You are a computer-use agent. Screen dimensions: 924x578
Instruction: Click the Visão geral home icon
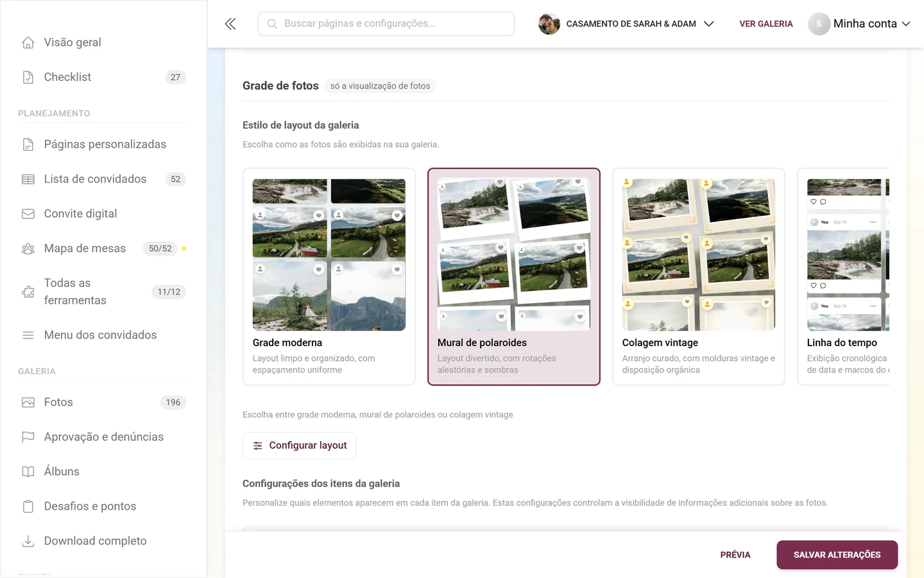pyautogui.click(x=28, y=42)
